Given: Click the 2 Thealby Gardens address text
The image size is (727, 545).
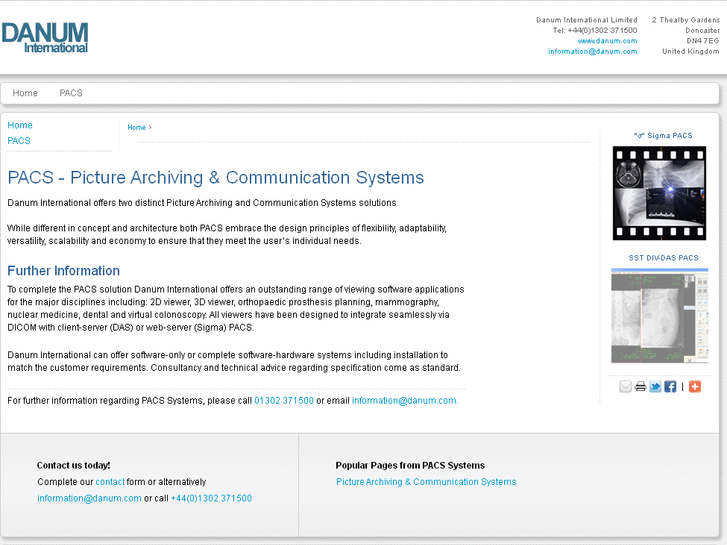Looking at the screenshot, I should point(686,20).
